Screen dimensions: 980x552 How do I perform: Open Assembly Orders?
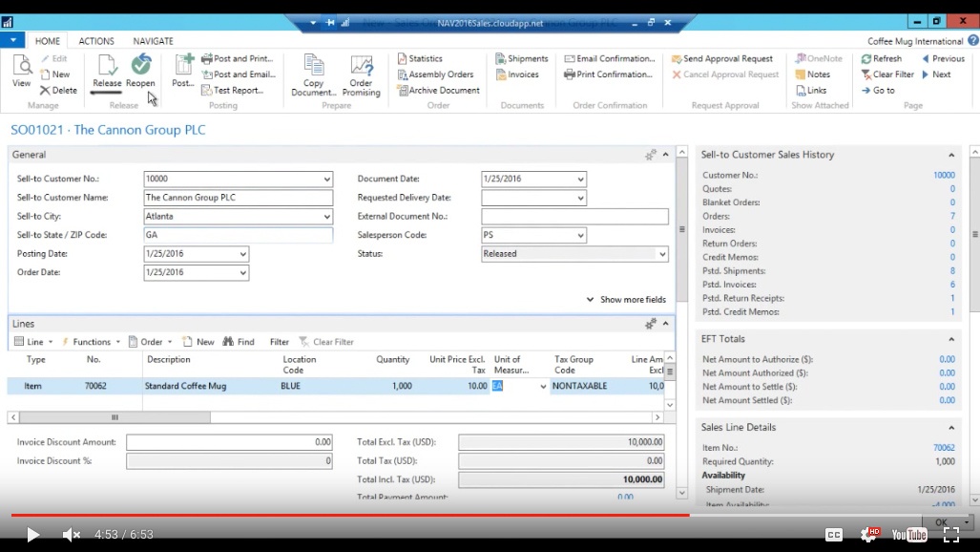(435, 74)
